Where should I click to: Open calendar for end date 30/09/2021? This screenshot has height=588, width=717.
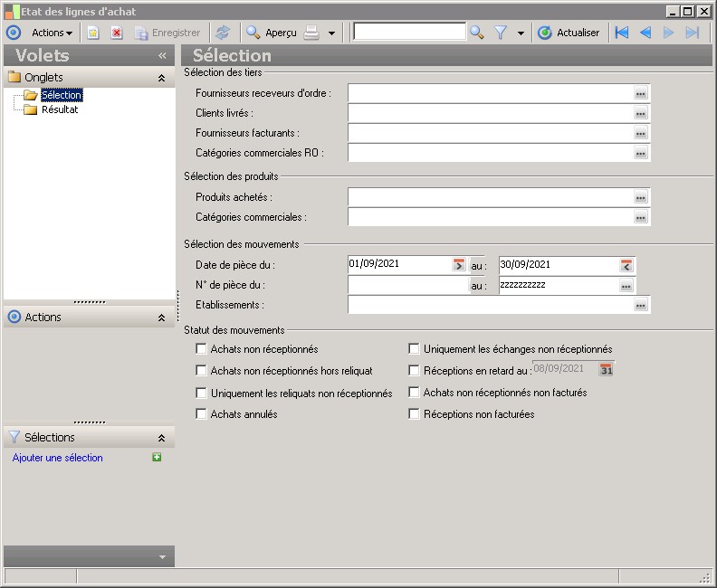[626, 265]
